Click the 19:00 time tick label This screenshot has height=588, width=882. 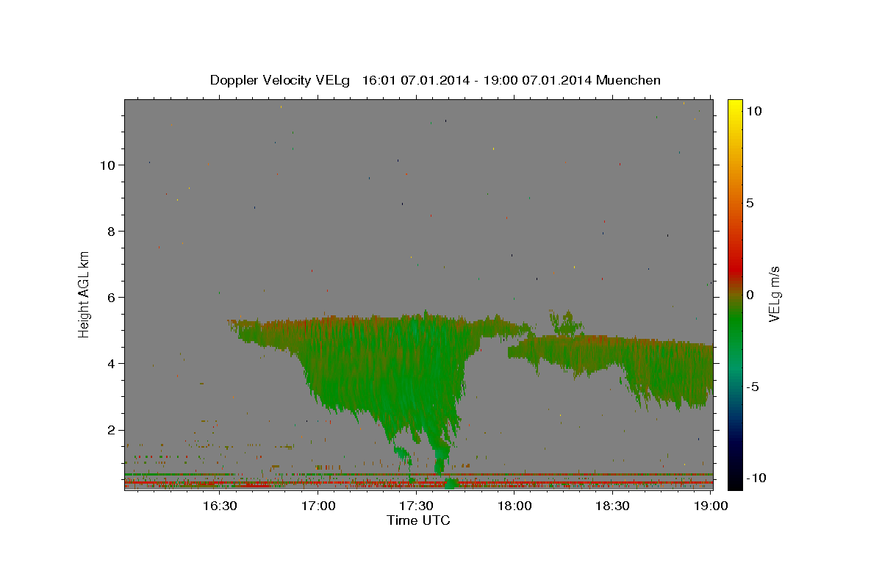[712, 506]
